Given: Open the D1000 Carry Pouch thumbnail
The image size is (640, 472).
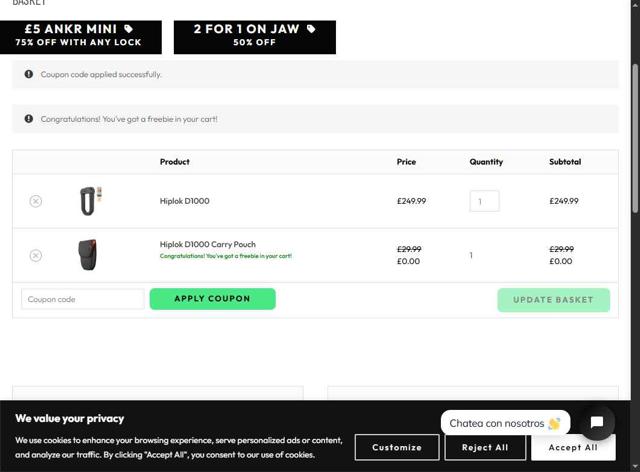Looking at the screenshot, I should tap(87, 255).
